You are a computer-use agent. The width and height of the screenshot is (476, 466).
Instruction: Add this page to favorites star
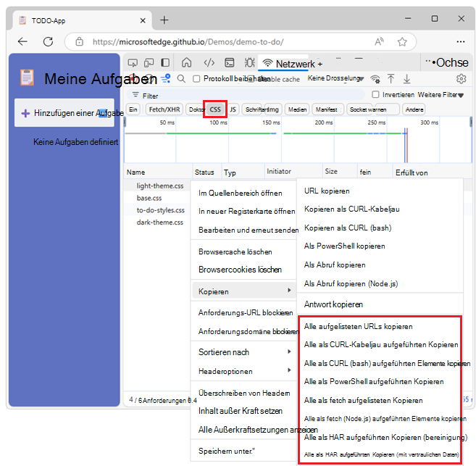(402, 41)
